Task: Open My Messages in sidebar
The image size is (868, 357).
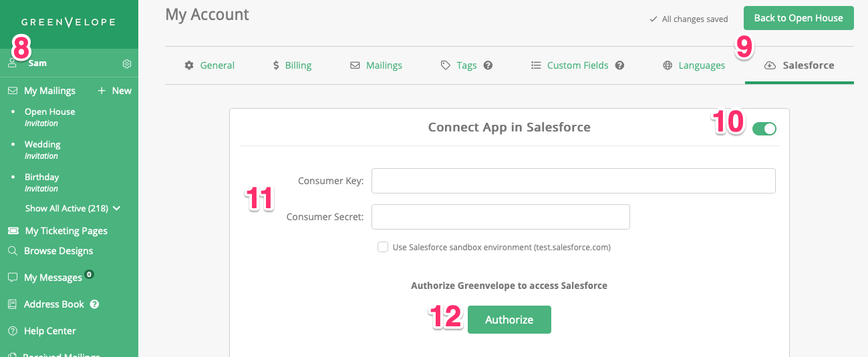Action: [x=53, y=278]
